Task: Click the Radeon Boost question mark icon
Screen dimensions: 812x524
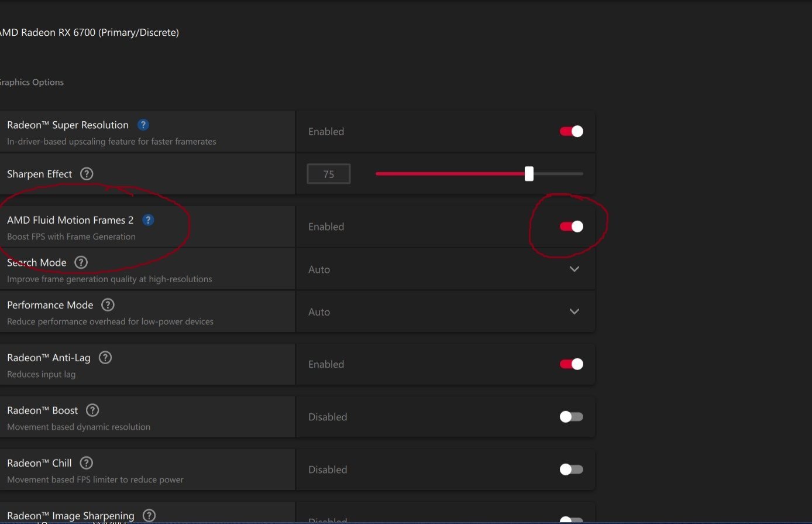Action: point(92,410)
